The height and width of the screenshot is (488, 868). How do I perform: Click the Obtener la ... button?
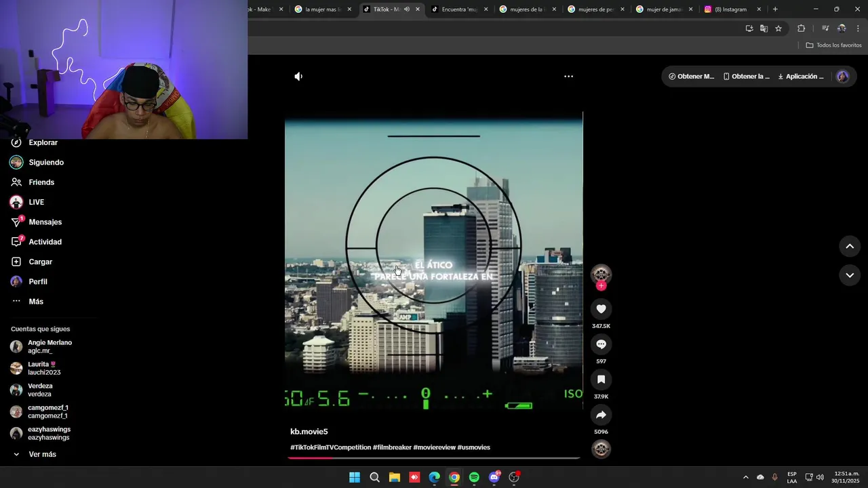click(747, 77)
